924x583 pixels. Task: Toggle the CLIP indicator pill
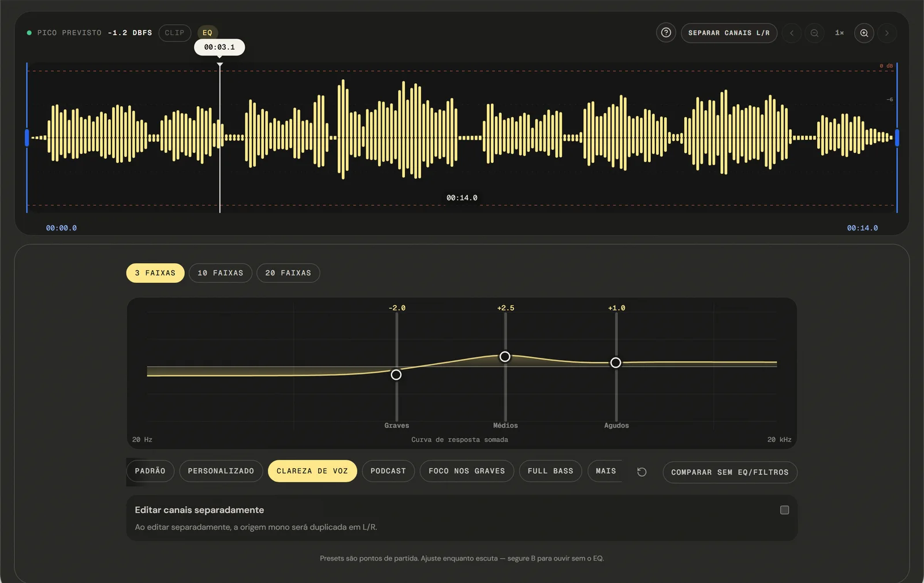pyautogui.click(x=174, y=33)
